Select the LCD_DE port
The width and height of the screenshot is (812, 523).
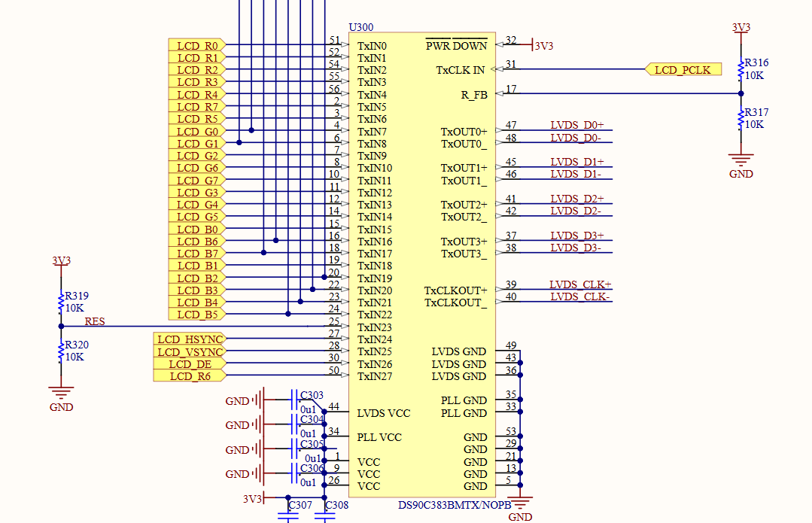[x=189, y=364]
